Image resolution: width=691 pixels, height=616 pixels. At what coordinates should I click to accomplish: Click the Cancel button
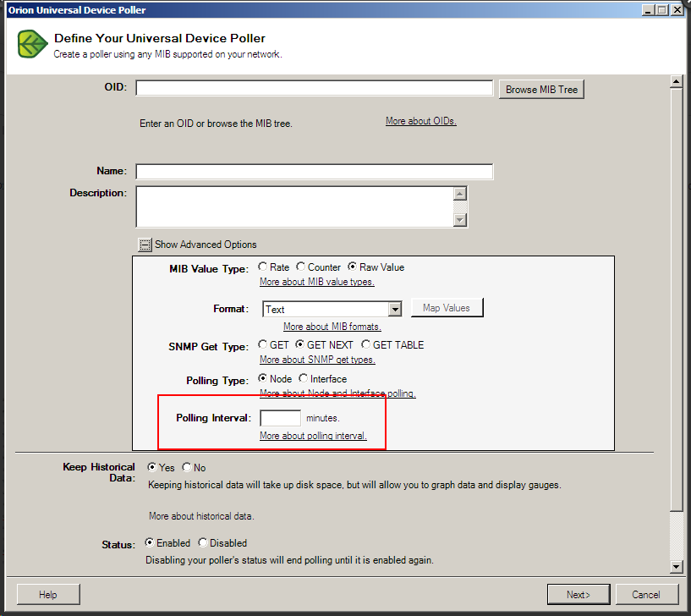point(646,594)
